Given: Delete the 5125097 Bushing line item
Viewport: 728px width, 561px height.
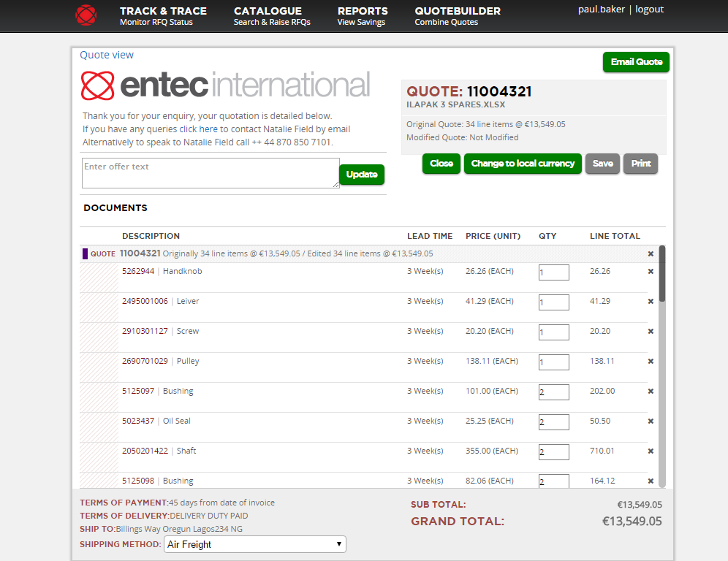Looking at the screenshot, I should tap(651, 392).
